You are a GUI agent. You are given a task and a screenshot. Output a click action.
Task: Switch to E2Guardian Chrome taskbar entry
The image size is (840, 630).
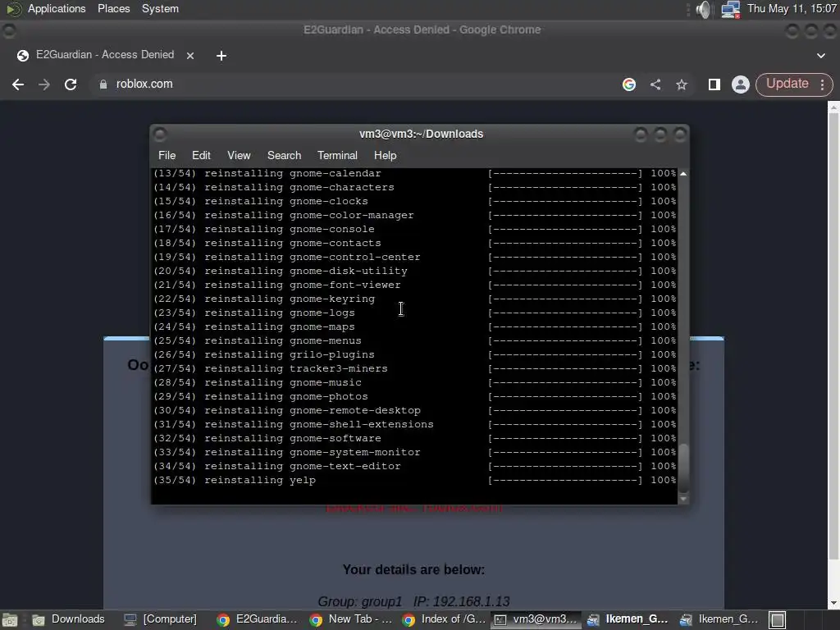point(257,619)
